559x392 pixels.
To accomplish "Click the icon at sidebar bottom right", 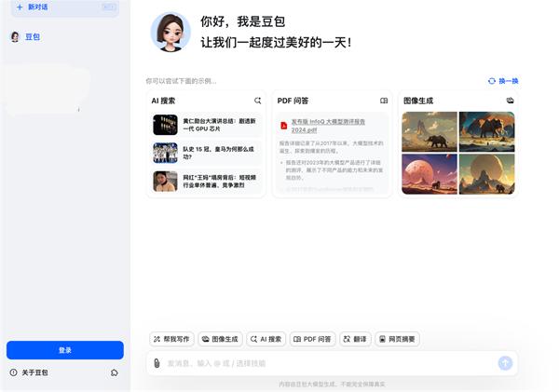I will click(114, 372).
